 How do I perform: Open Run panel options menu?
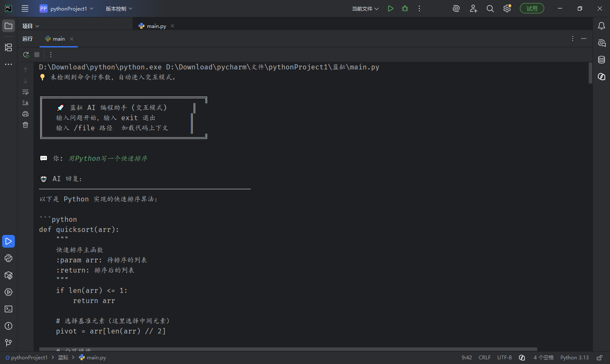[573, 39]
